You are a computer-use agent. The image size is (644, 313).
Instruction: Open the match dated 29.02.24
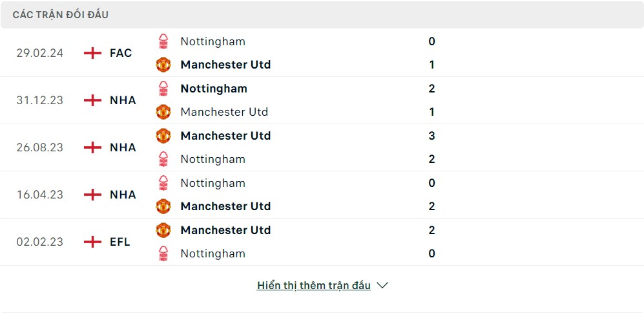(x=40, y=53)
